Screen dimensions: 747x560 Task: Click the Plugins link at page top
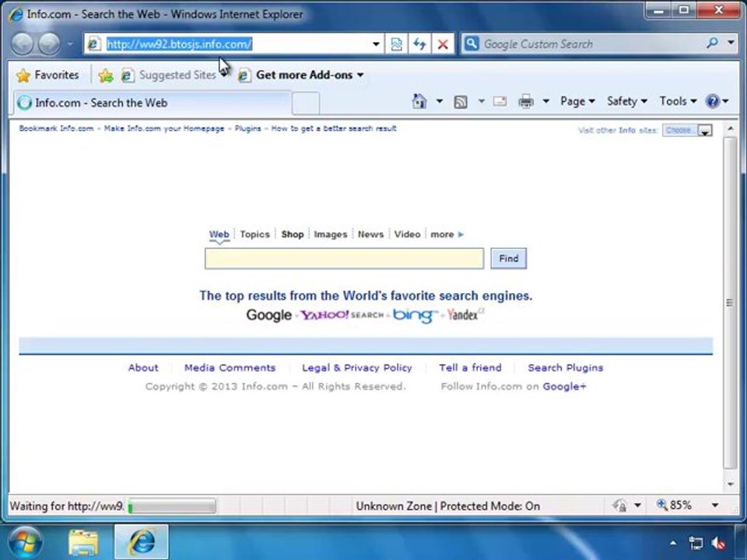coord(247,128)
